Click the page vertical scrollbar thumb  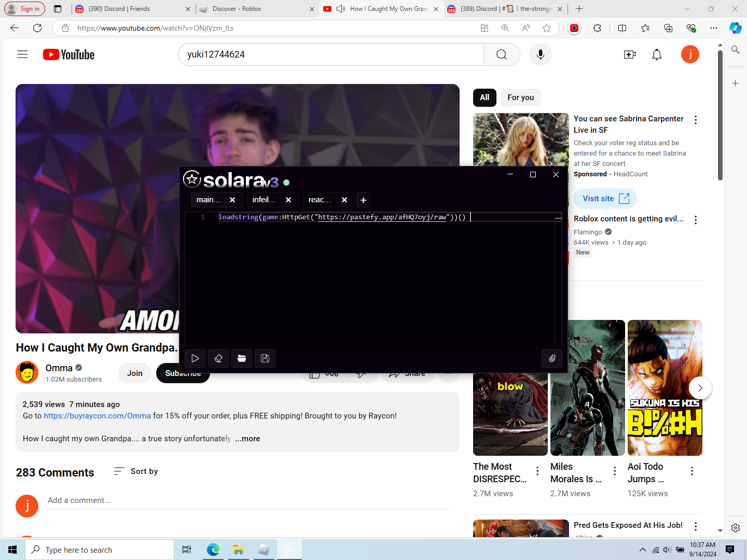[x=720, y=116]
